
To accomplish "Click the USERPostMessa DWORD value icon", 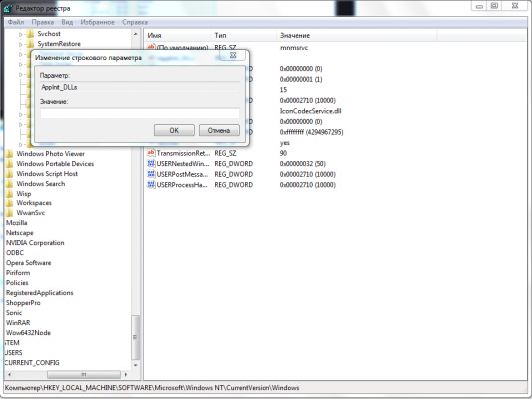I will click(151, 174).
